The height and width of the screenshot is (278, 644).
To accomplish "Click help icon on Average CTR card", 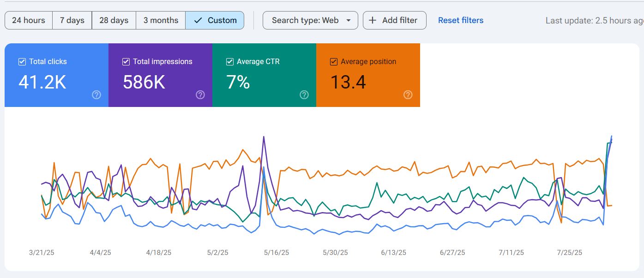I will pyautogui.click(x=304, y=95).
